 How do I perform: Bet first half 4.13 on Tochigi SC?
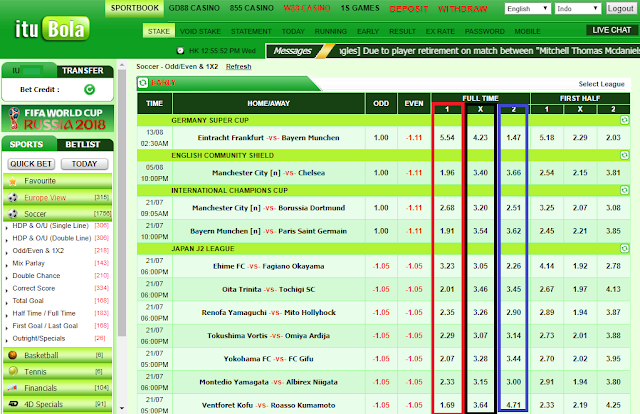(x=613, y=289)
